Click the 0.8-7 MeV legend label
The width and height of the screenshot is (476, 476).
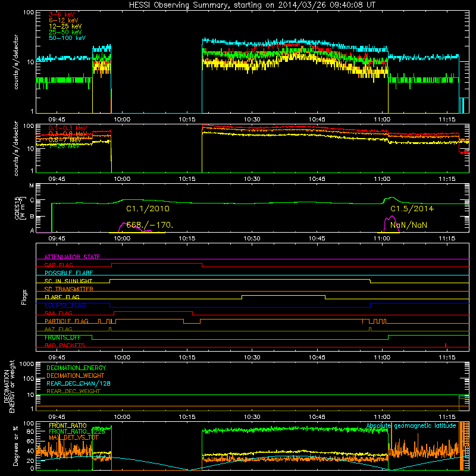pos(65,140)
